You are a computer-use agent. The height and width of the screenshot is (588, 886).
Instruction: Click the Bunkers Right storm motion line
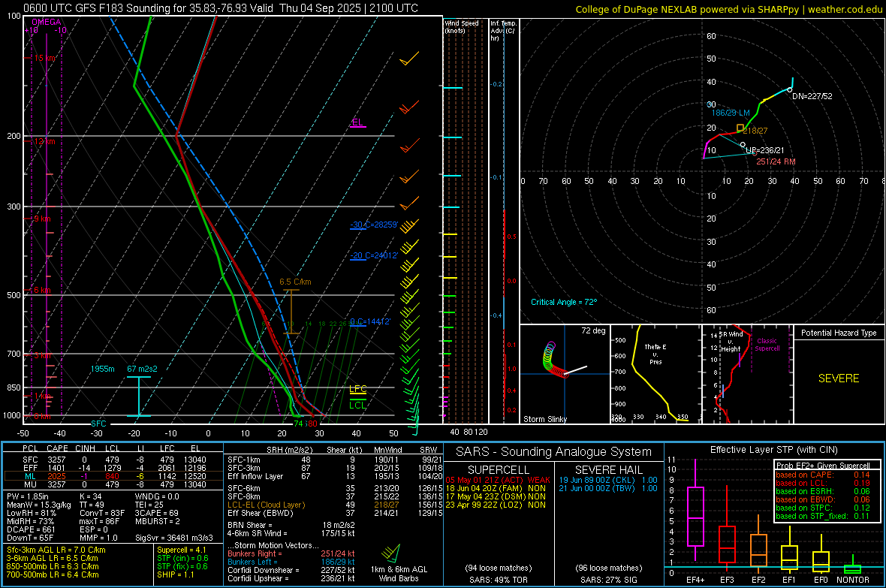(x=291, y=554)
